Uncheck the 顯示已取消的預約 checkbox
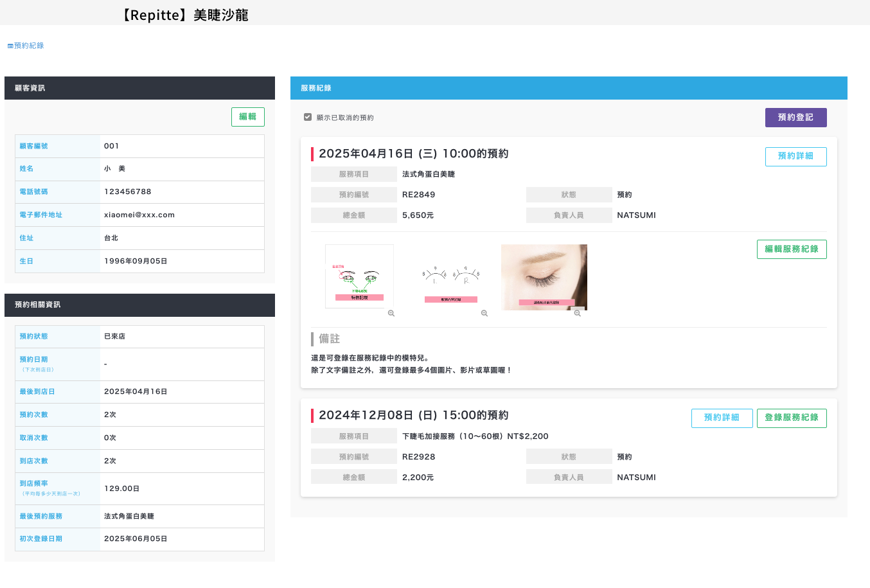The width and height of the screenshot is (870, 588). [308, 118]
